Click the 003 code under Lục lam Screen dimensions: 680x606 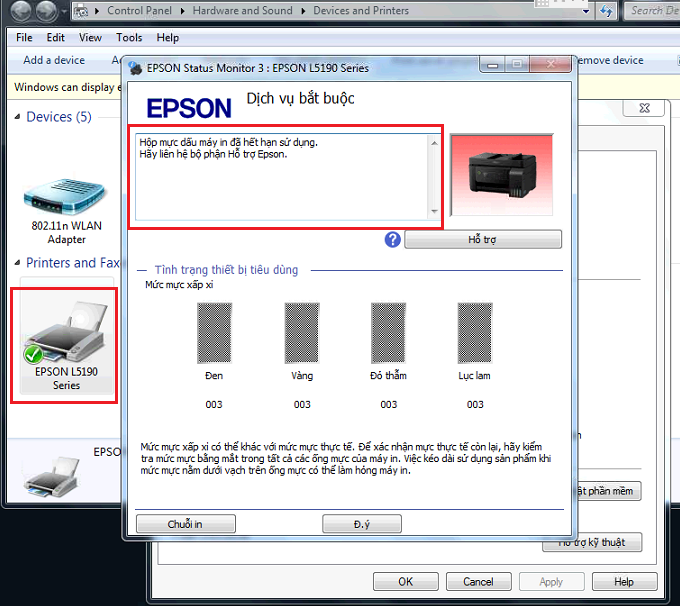475,405
